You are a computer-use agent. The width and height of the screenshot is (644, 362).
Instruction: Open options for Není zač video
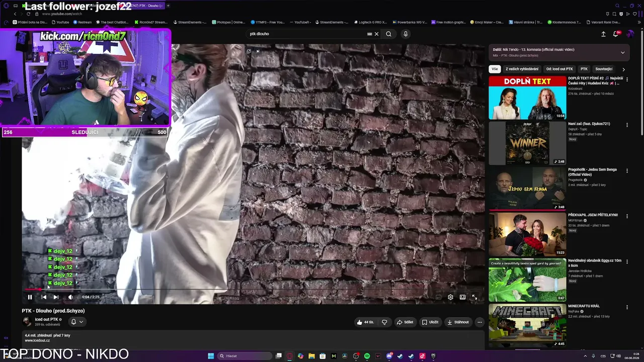[x=627, y=125]
